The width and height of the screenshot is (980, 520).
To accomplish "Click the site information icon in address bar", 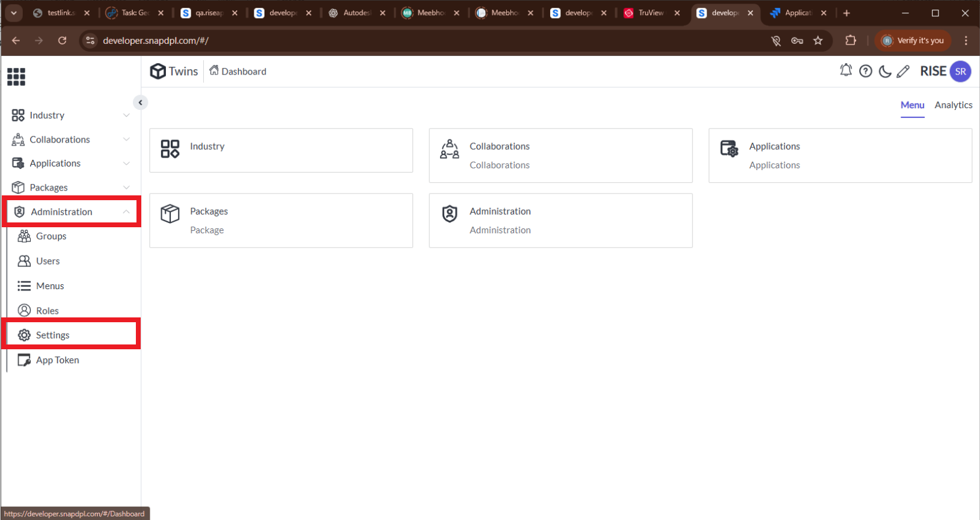I will tap(90, 40).
